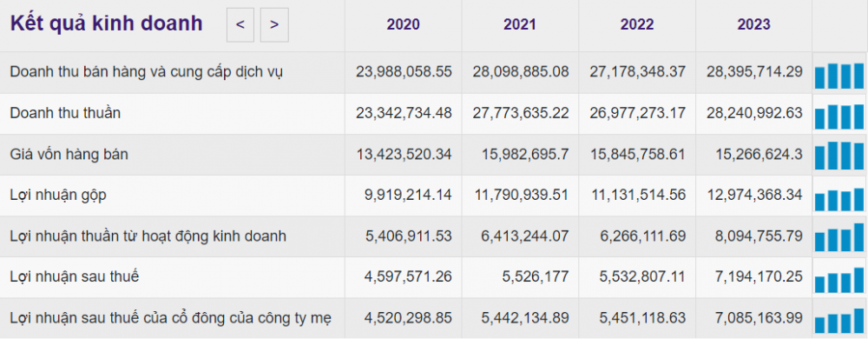Click Lợi nhuận thuần từ hoạt động kinh doanh label
Screen dimensions: 868x339
point(148,236)
